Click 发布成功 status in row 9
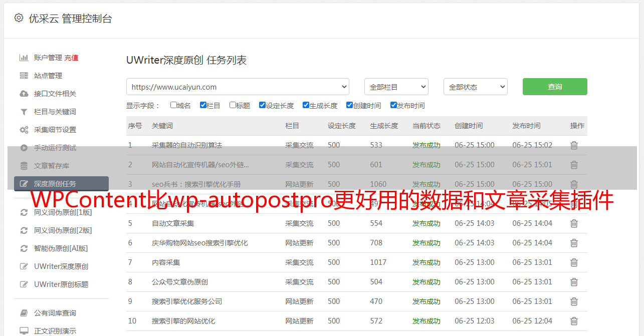 426,301
